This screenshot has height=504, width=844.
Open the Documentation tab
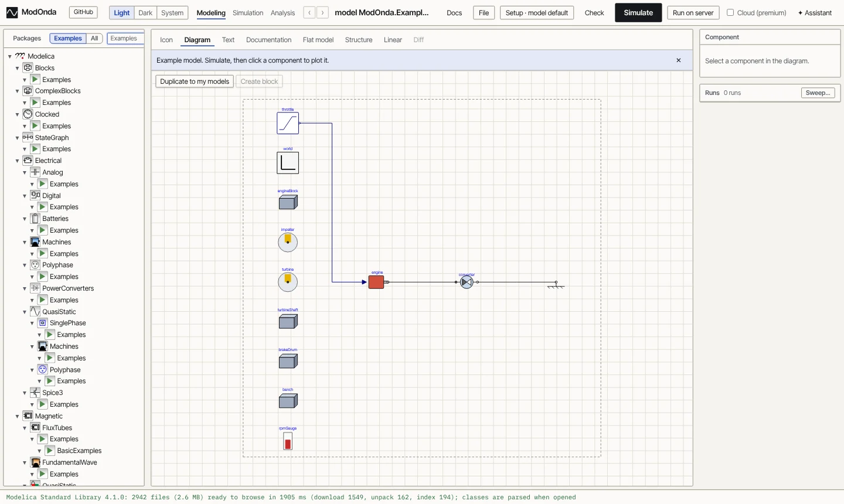(x=268, y=40)
